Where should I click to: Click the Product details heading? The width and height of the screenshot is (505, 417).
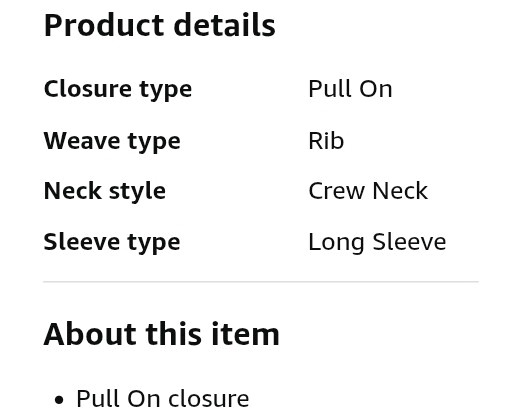159,25
